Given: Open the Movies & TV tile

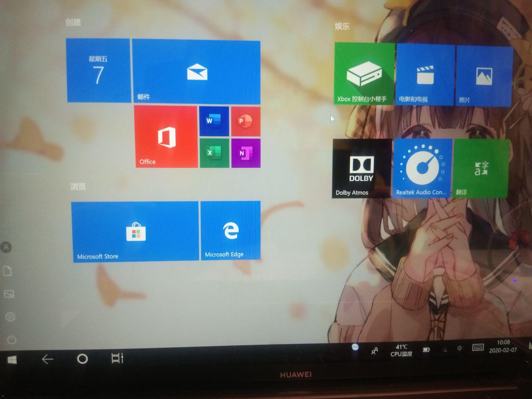Looking at the screenshot, I should (x=425, y=75).
